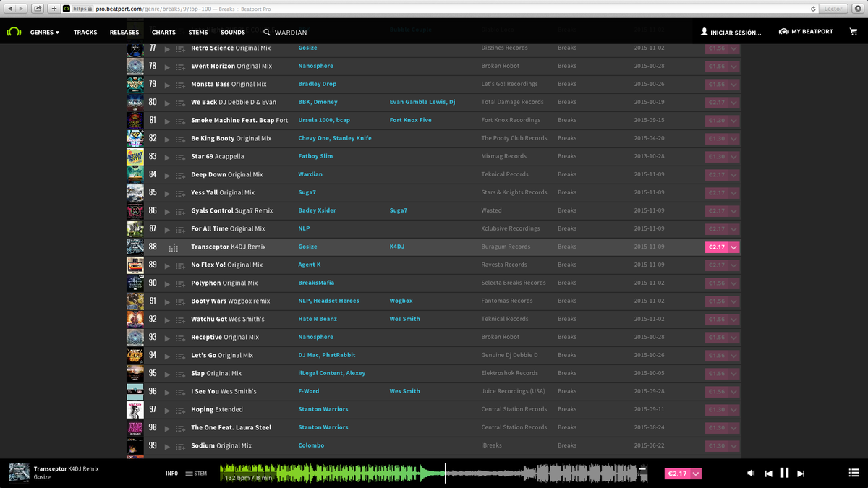868x488 pixels.
Task: Play track 92 Watchu Got
Action: click(x=167, y=320)
